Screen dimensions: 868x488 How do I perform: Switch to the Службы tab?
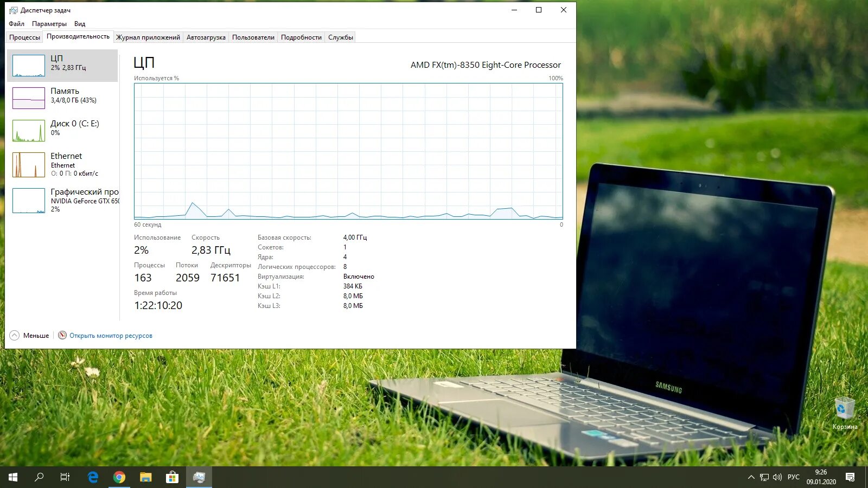(340, 37)
